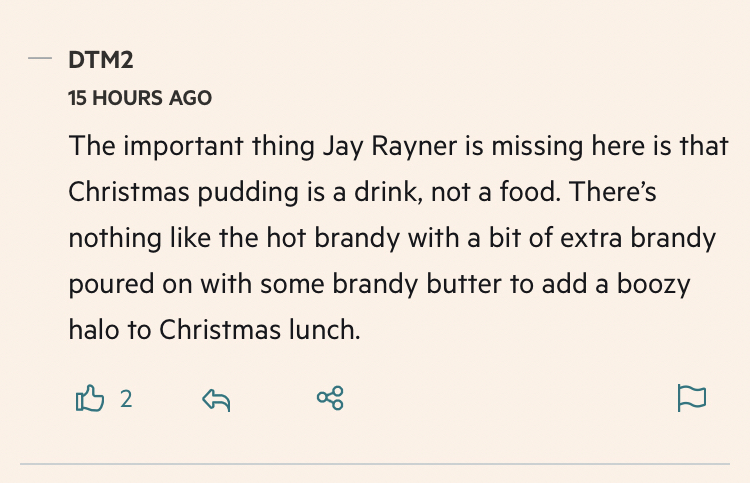Collapse the comment using dash beside DTM2
750x483 pixels.
click(40, 59)
